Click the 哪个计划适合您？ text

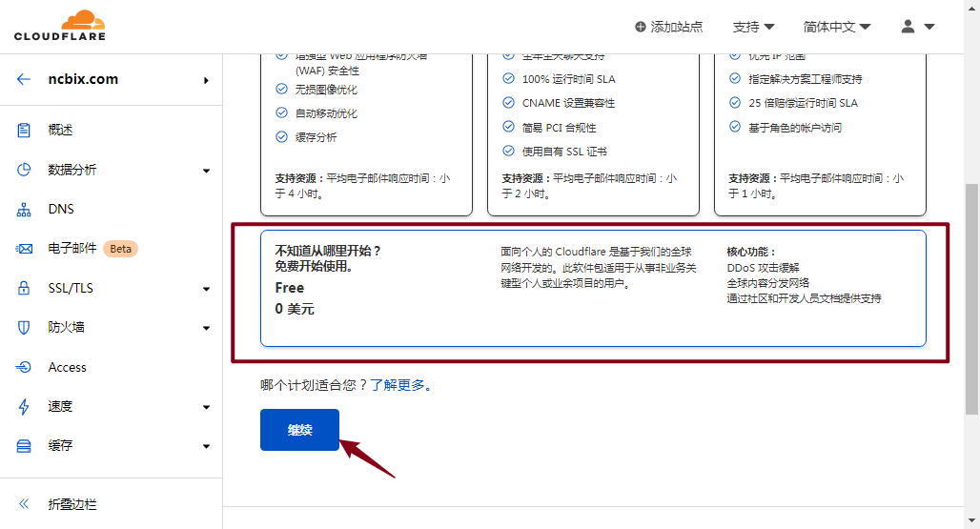pyautogui.click(x=315, y=385)
